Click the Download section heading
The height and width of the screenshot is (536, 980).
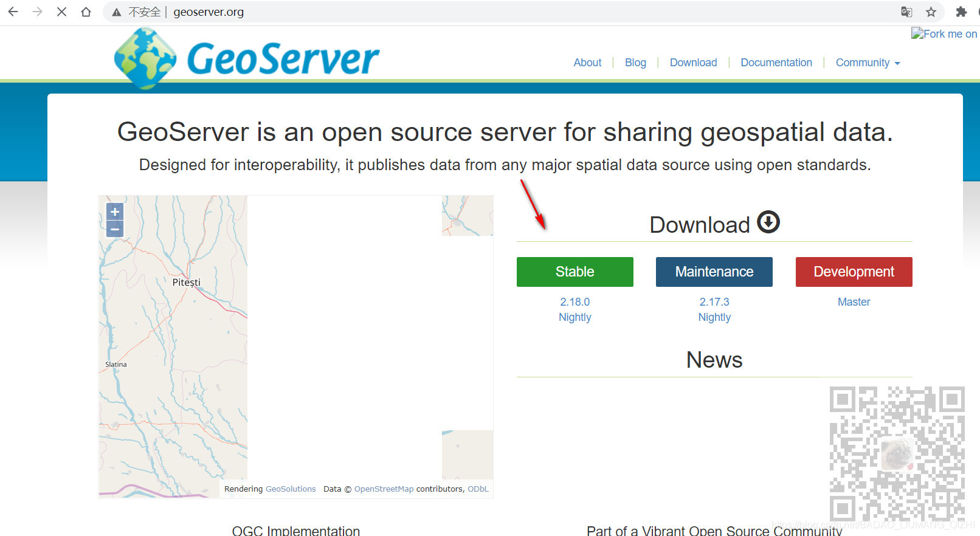click(700, 225)
